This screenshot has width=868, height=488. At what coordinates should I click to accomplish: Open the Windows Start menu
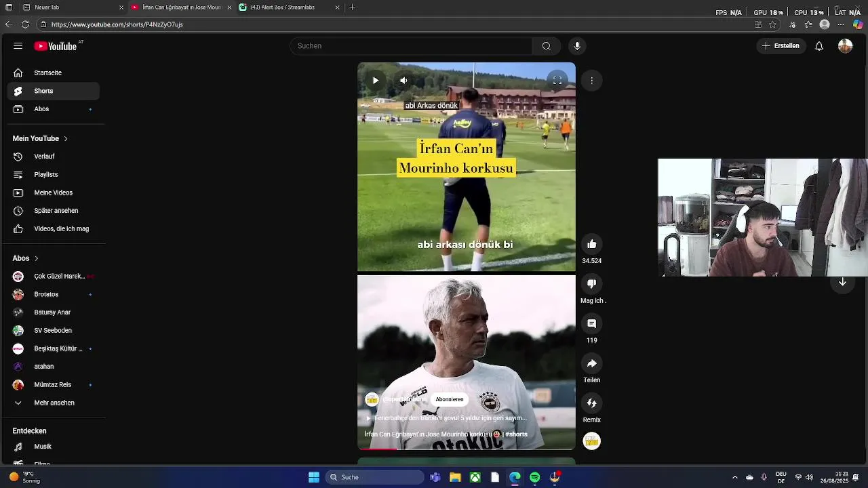314,477
